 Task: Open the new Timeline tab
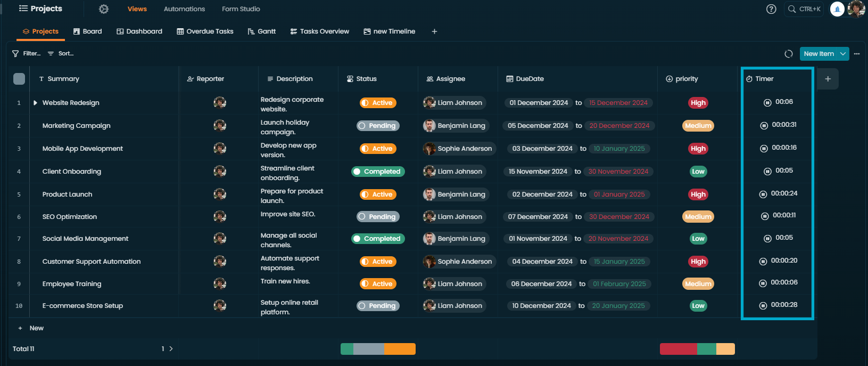click(x=390, y=31)
